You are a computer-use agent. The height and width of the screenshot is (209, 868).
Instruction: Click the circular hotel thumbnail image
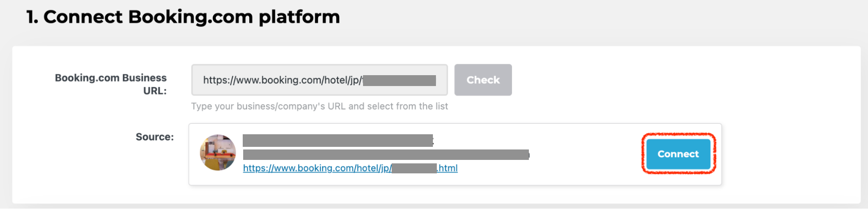coord(218,153)
